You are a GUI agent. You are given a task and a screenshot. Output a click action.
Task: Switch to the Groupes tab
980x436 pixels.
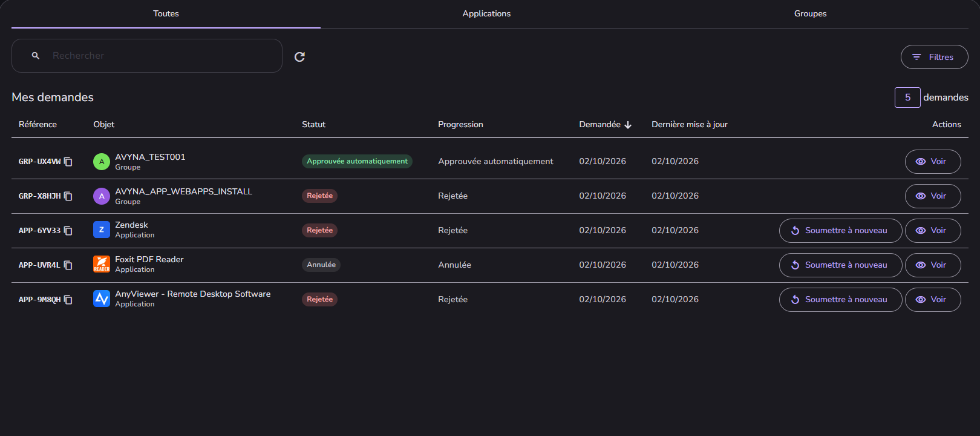click(810, 14)
